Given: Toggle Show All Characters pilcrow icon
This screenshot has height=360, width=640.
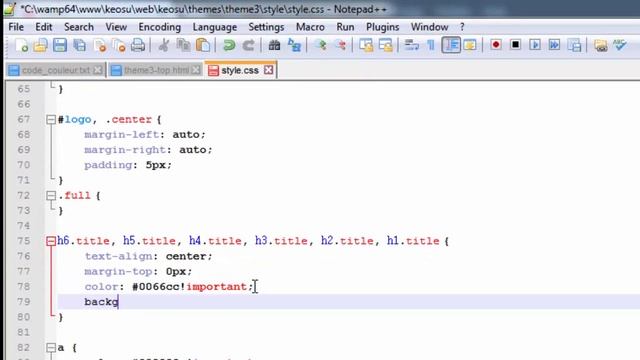Looking at the screenshot, I should pos(431,45).
